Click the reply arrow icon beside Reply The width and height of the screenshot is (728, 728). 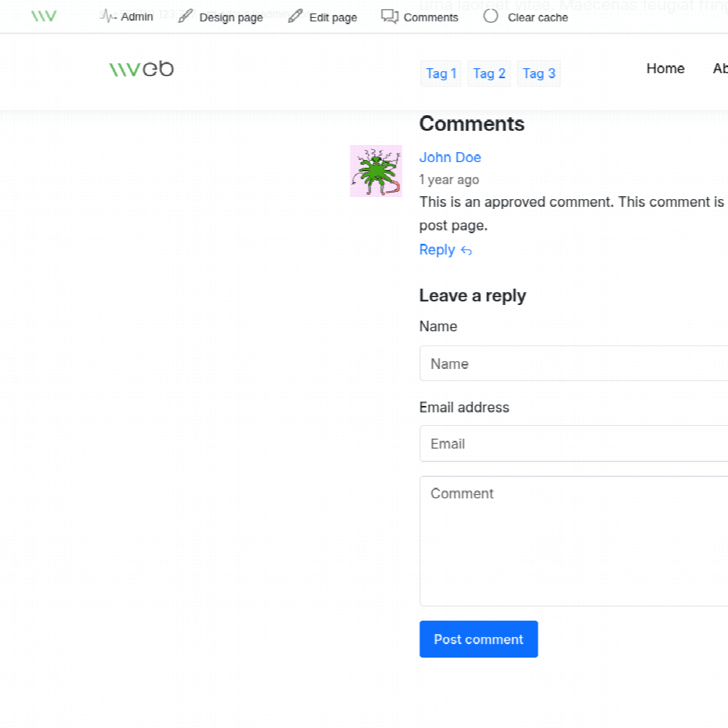tap(466, 250)
